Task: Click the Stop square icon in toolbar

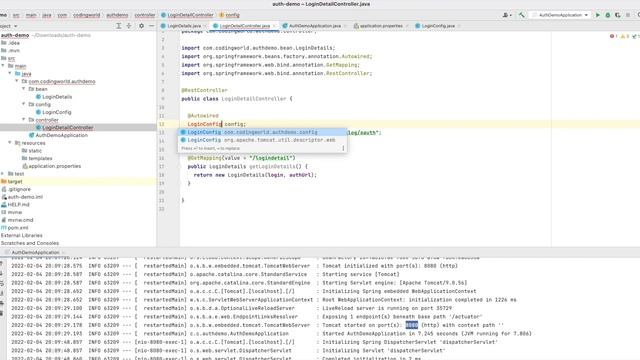Action: click(x=628, y=15)
